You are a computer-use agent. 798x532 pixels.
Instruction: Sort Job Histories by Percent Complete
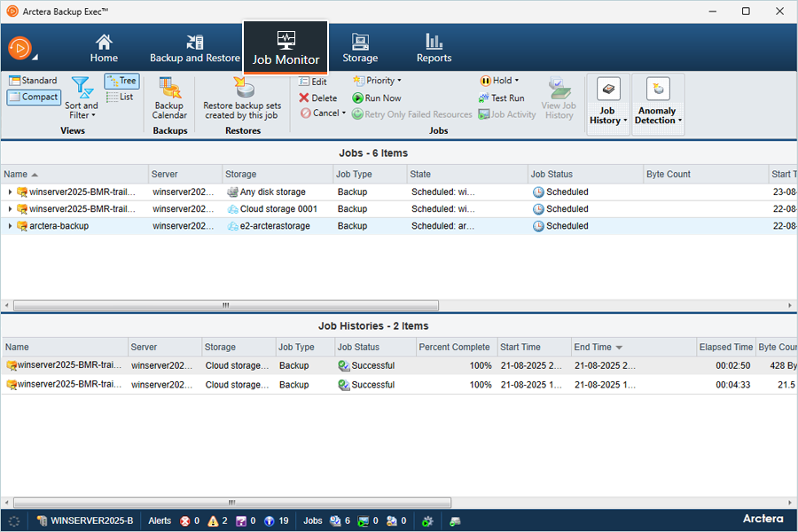point(455,348)
